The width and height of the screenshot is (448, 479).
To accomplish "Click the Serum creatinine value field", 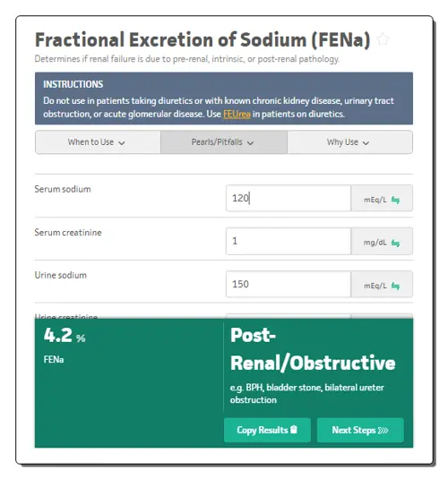I will (x=289, y=241).
